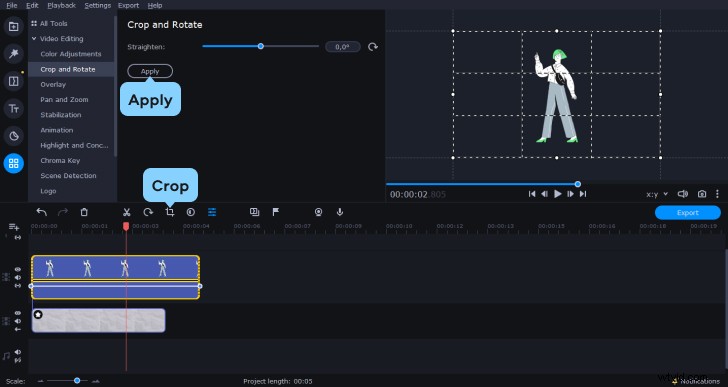This screenshot has width=728, height=387.
Task: Open the File Import tab in sidebar
Action: coord(13,26)
